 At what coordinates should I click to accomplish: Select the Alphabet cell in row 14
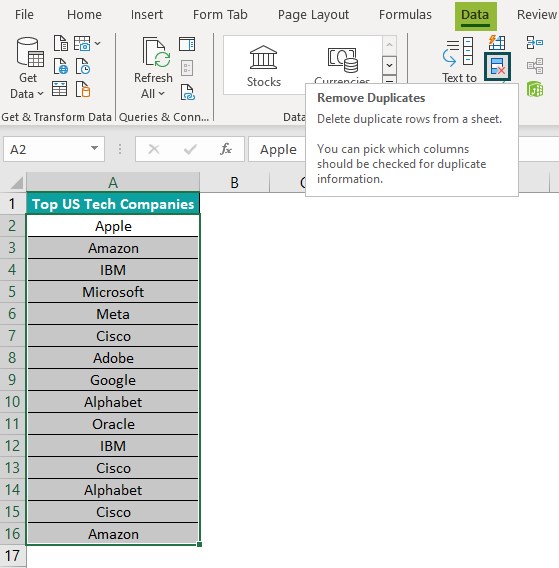[113, 490]
